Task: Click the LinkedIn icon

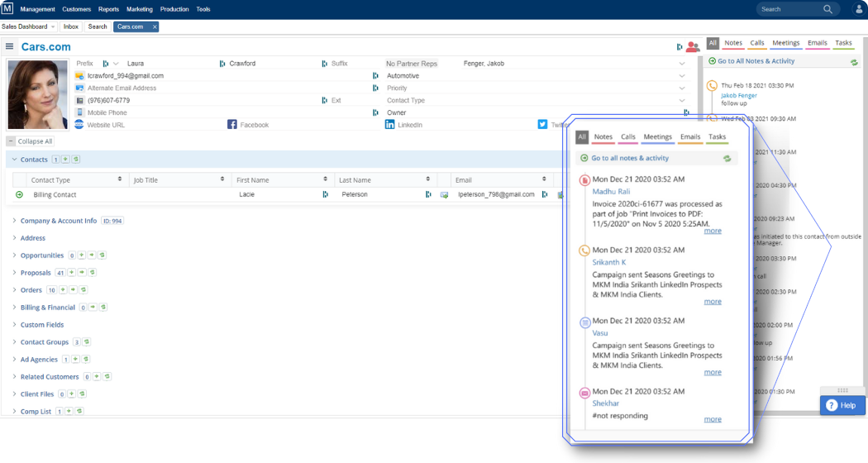Action: (389, 125)
